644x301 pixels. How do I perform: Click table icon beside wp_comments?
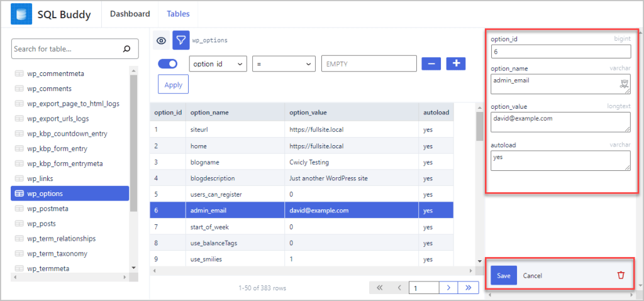19,89
